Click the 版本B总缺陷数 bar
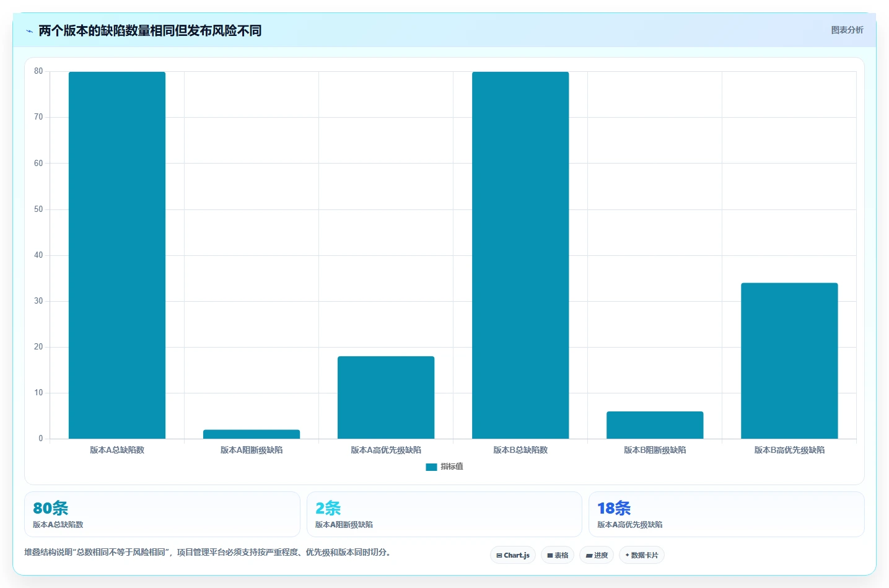889x588 pixels. [x=520, y=255]
